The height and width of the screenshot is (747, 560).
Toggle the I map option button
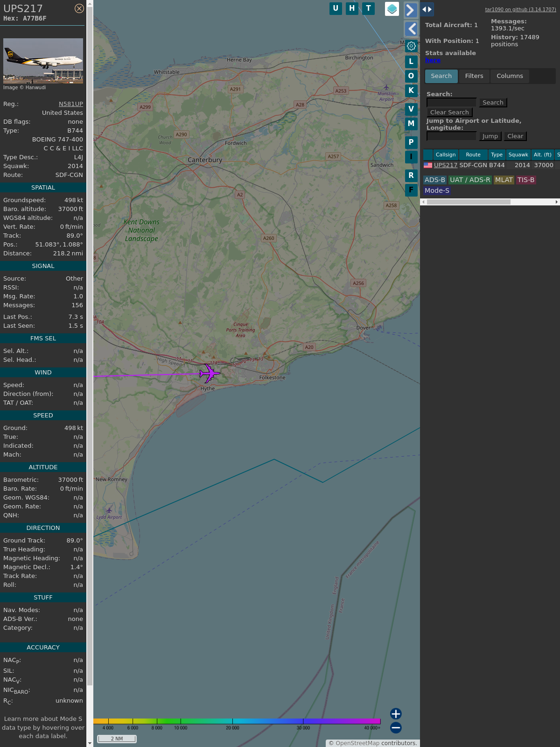click(x=411, y=157)
